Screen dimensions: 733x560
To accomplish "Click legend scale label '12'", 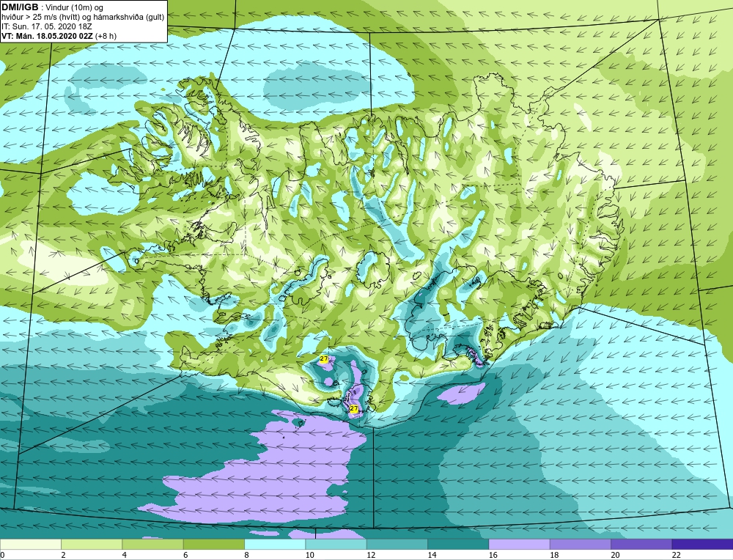I will click(371, 555).
